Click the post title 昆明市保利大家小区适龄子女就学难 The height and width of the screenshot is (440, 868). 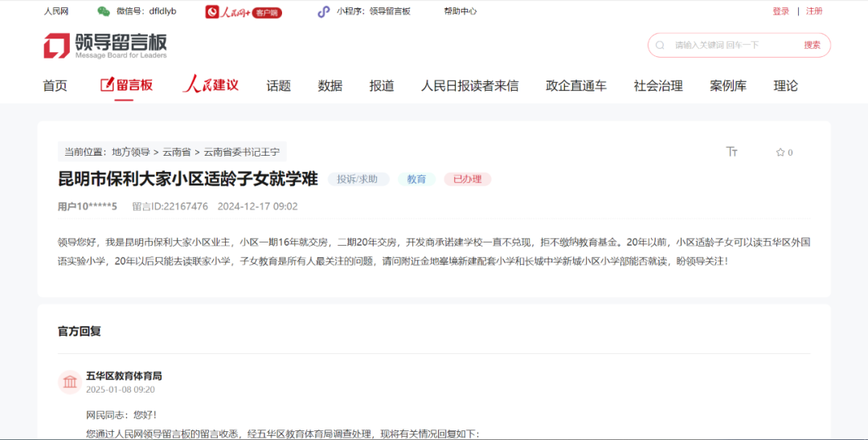click(188, 179)
